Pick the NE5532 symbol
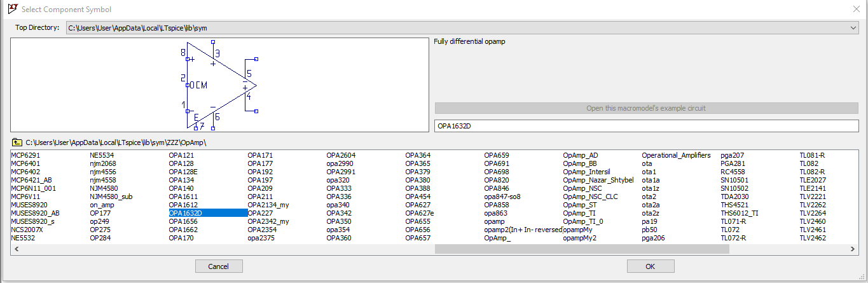The width and height of the screenshot is (868, 283). coord(22,238)
